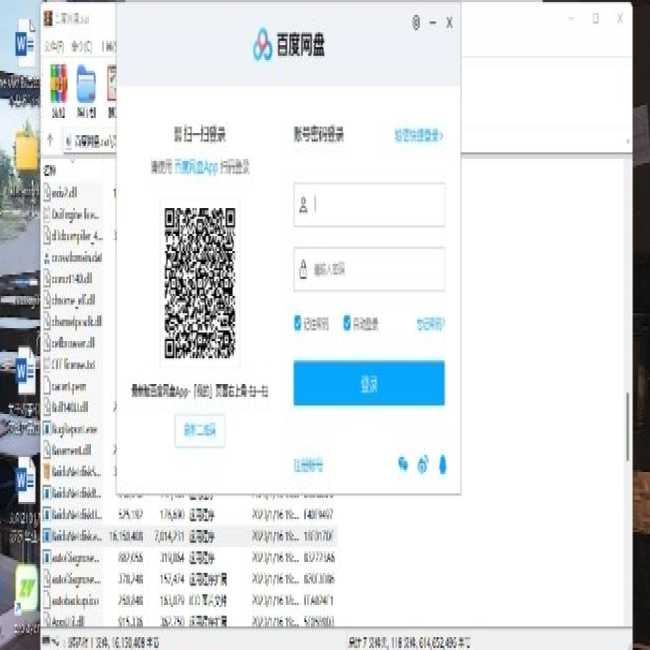Select the d3dcompiler file row
The image size is (650, 650).
(73, 235)
